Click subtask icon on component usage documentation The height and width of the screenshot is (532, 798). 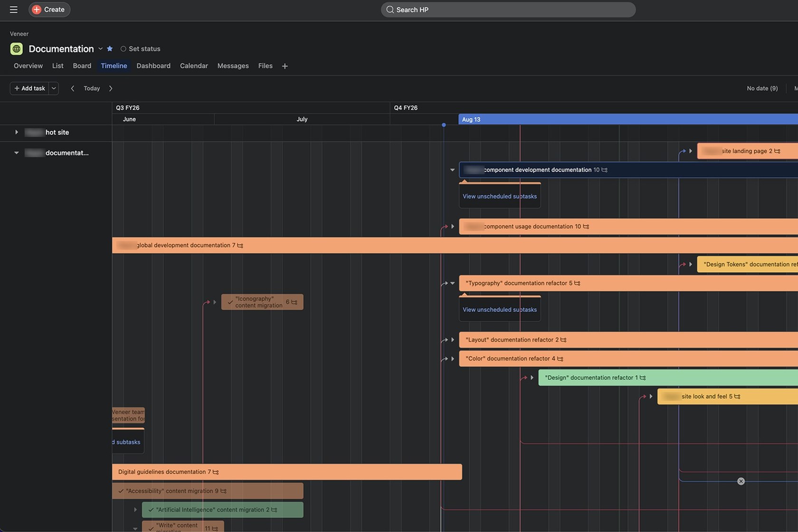pyautogui.click(x=586, y=227)
